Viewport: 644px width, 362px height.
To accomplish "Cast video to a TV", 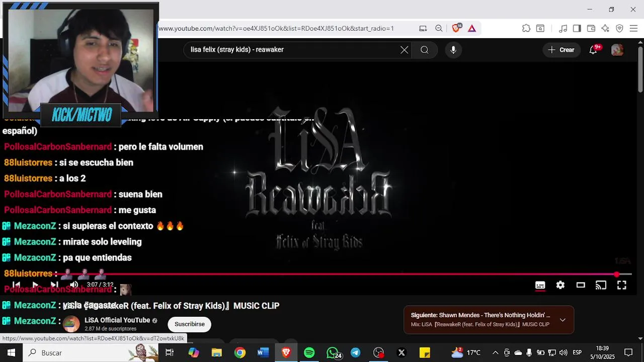I will point(601,285).
